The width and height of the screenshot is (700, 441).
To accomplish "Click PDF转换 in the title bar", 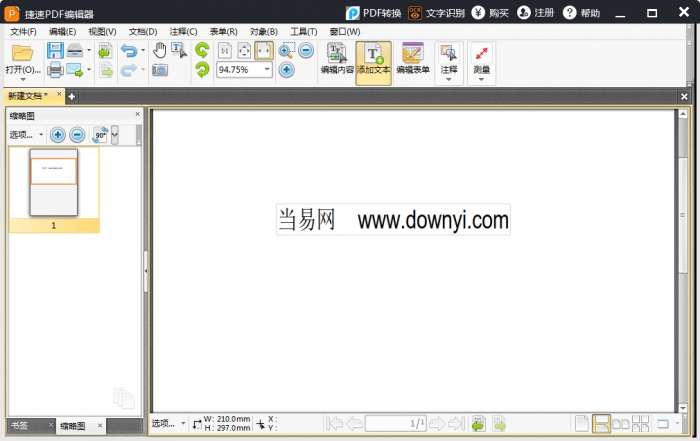I will 373,13.
